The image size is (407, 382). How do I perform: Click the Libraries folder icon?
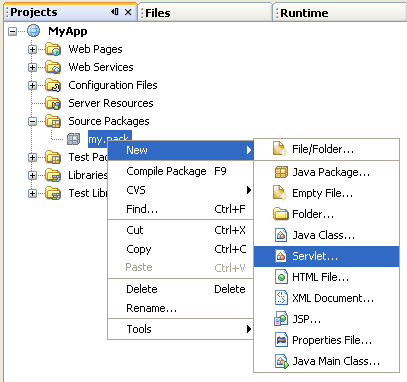click(53, 175)
